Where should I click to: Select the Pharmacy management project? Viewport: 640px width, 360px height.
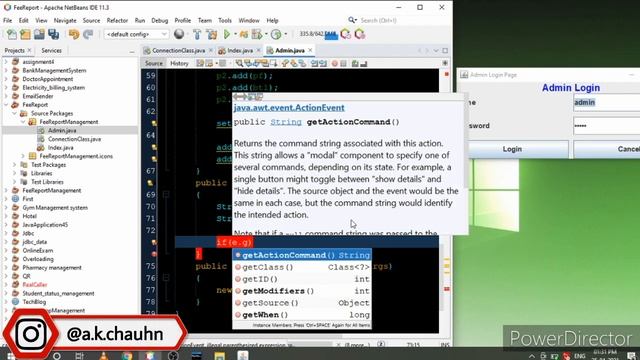coord(52,268)
